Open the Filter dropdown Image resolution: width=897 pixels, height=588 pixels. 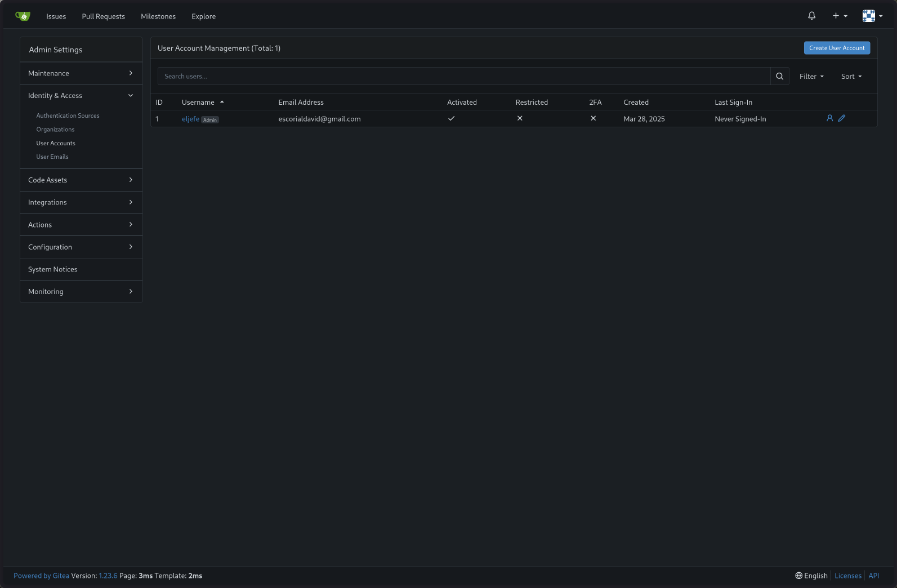(x=811, y=76)
